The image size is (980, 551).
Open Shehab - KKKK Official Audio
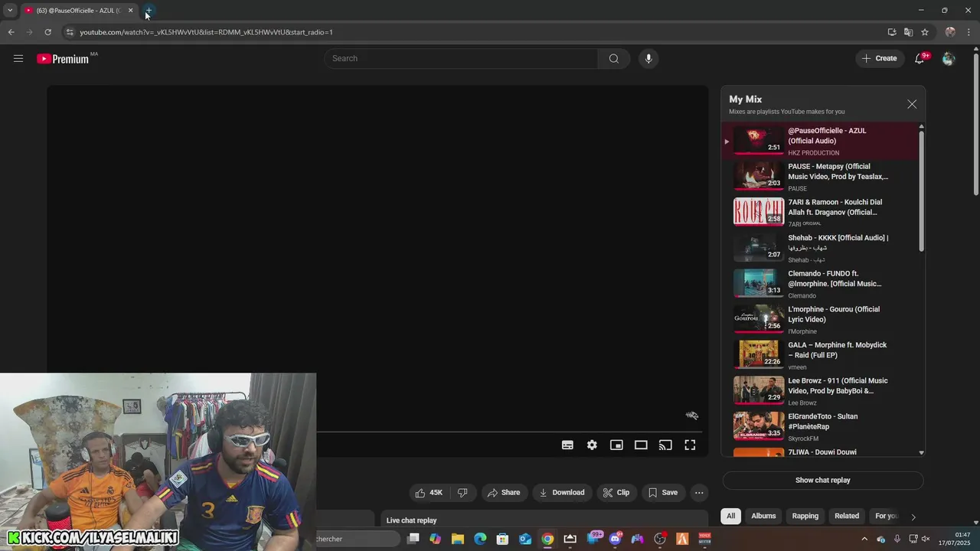821,248
